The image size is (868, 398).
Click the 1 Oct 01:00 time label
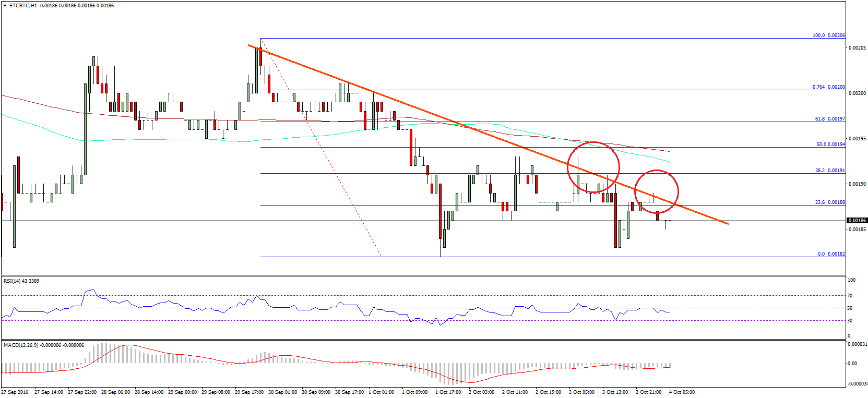(382, 392)
